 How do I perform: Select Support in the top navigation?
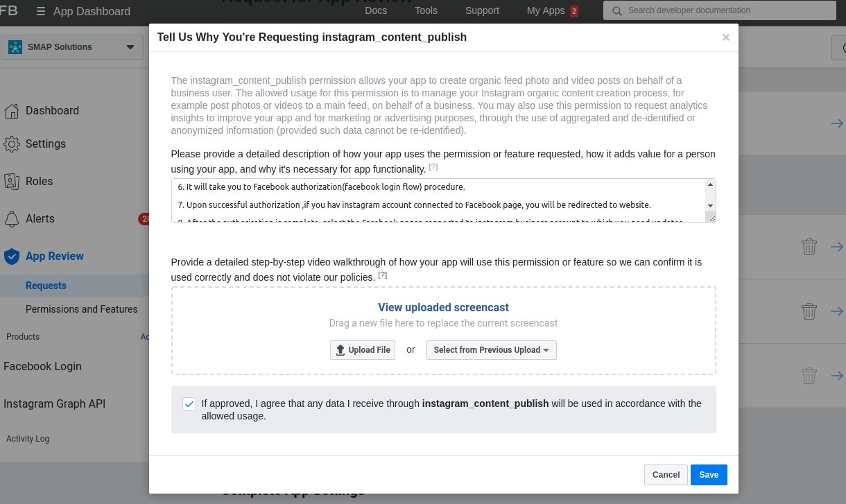(482, 10)
